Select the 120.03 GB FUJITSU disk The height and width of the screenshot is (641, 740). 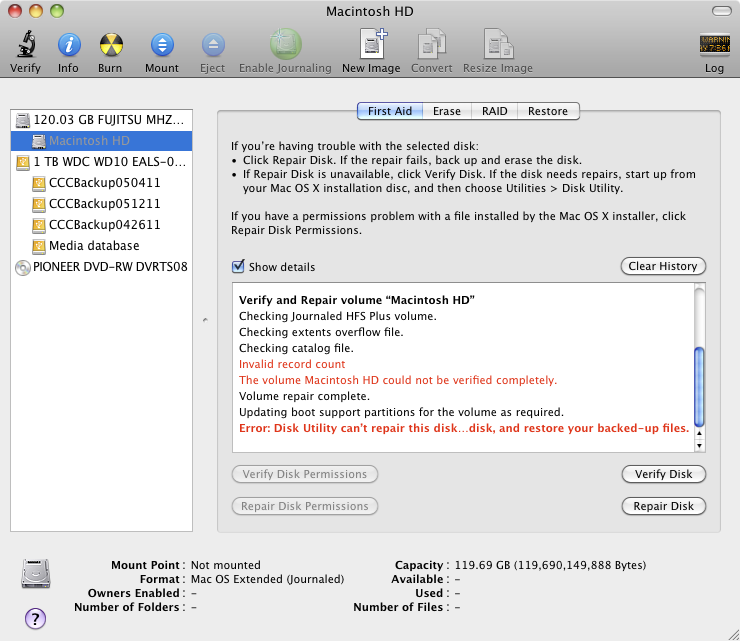pyautogui.click(x=101, y=120)
